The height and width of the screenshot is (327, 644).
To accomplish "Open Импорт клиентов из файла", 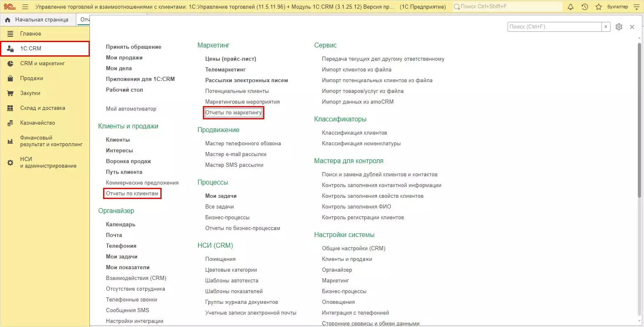I will [x=357, y=69].
